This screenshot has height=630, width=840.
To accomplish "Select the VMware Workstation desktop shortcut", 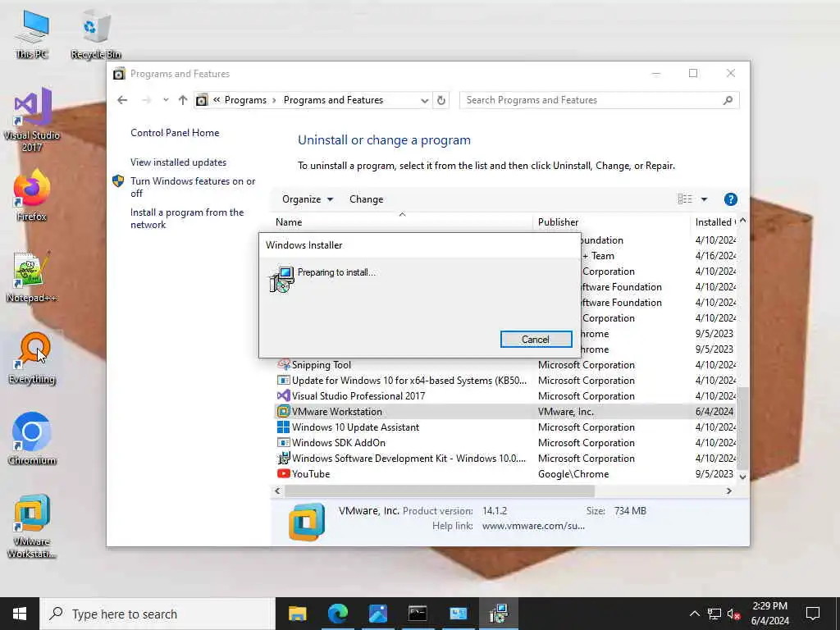I will 32,526.
